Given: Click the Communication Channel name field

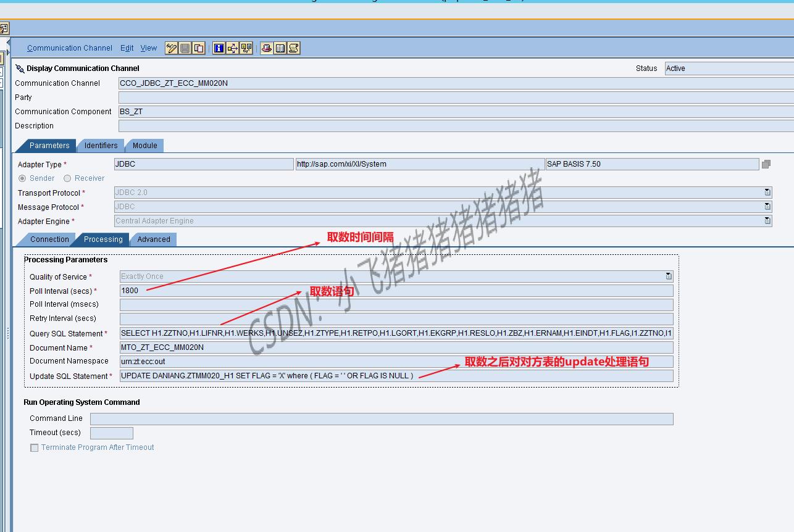Looking at the screenshot, I should 456,83.
